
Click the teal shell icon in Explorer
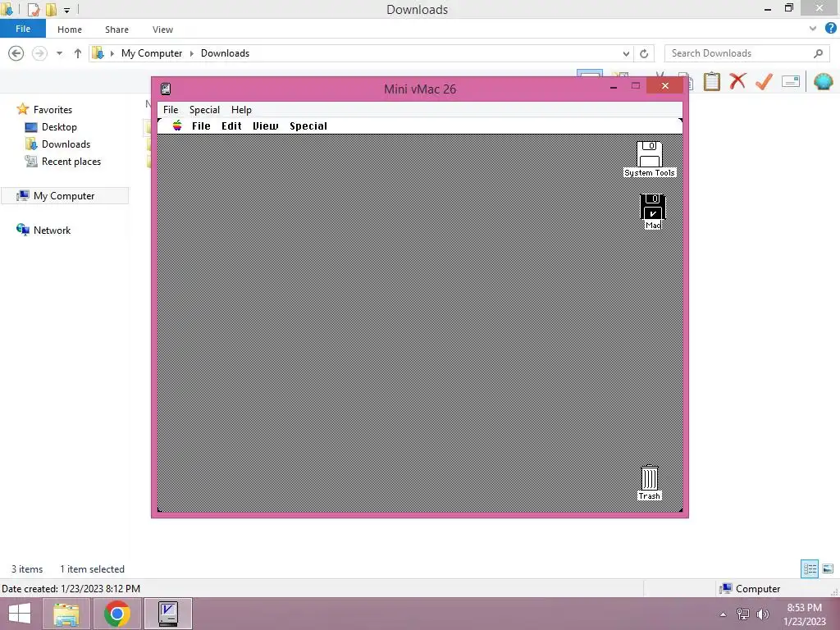pyautogui.click(x=823, y=81)
